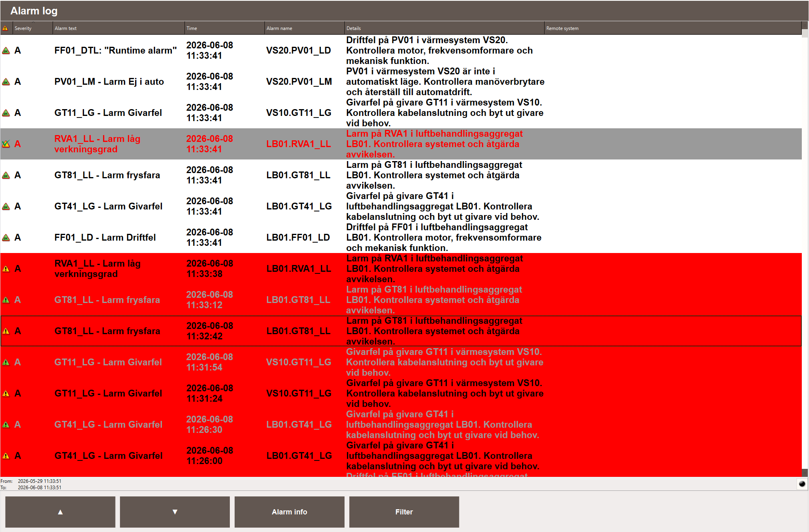This screenshot has height=532, width=809.
Task: Select alarm name 'LB01.GT41_LG' at 11:33:41
Action: 299,207
